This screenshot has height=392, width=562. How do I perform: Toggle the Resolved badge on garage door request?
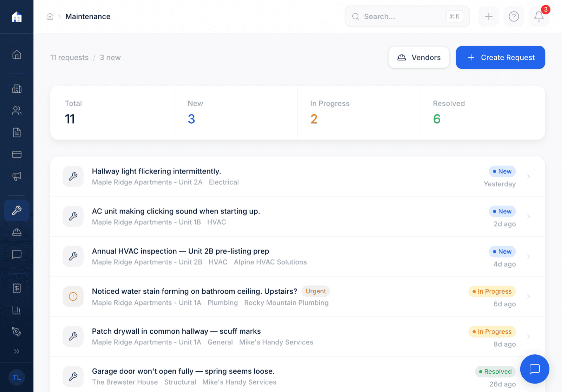click(x=495, y=372)
